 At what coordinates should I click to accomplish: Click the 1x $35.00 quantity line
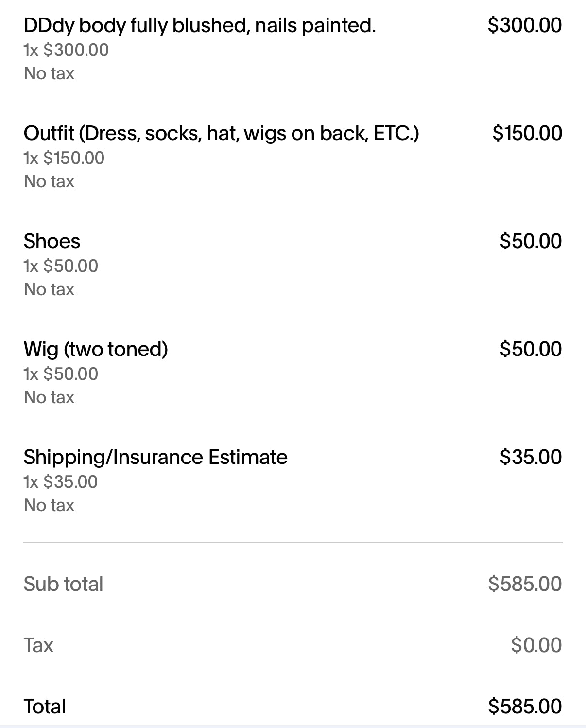[x=61, y=482]
